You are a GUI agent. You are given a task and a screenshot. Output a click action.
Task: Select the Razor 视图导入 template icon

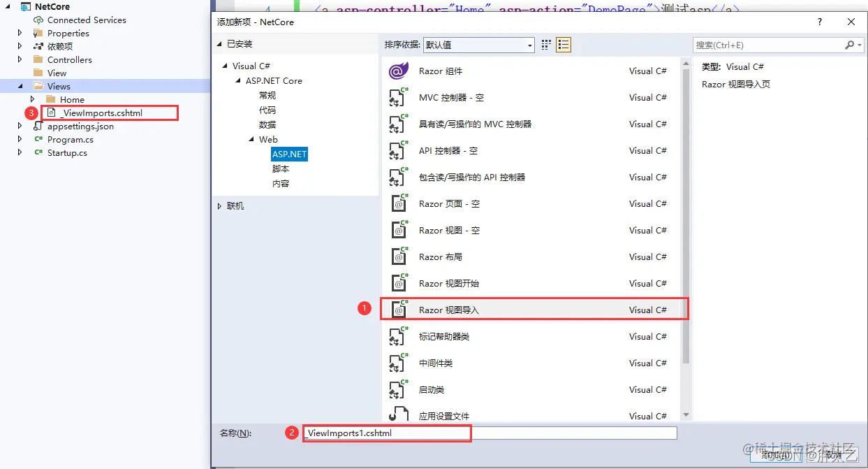[399, 310]
